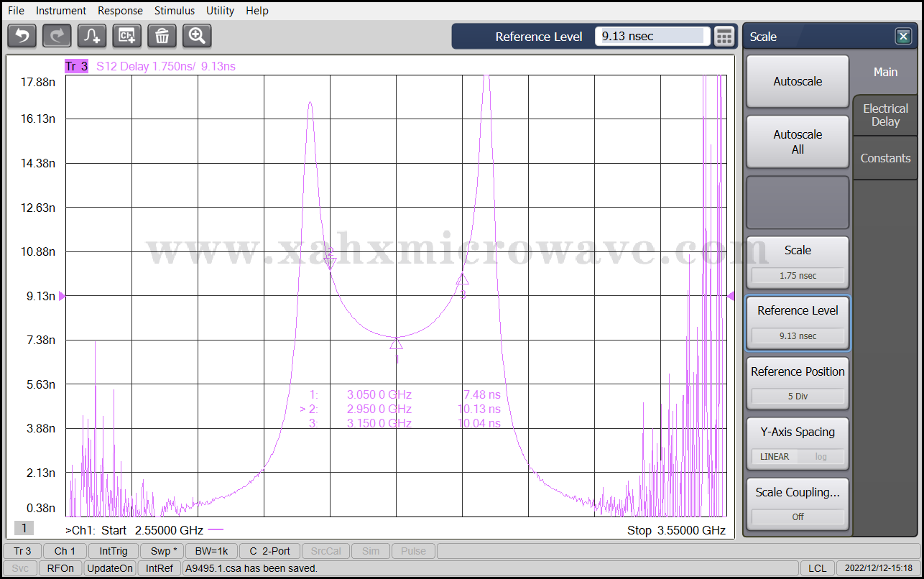Click the add channel toolbar icon
This screenshot has height=579, width=924.
coord(127,35)
